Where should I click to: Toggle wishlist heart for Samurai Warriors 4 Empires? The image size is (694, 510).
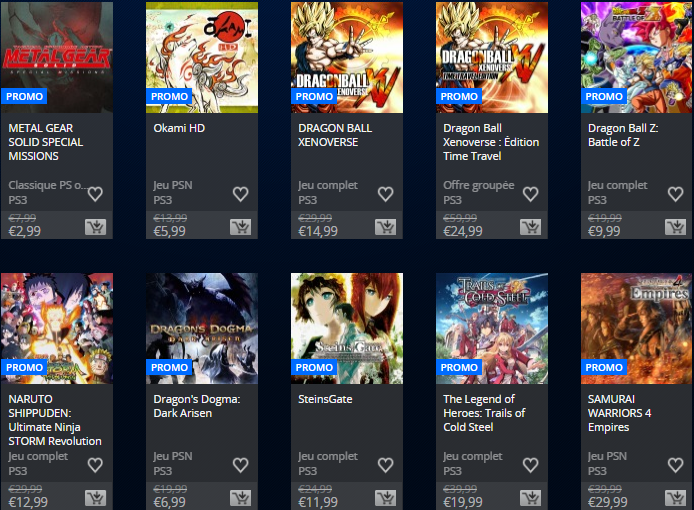point(675,465)
